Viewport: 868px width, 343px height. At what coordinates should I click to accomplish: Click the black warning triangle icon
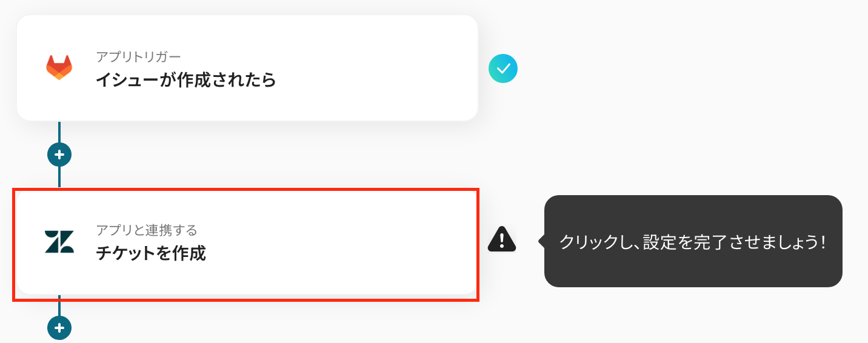[x=502, y=240]
